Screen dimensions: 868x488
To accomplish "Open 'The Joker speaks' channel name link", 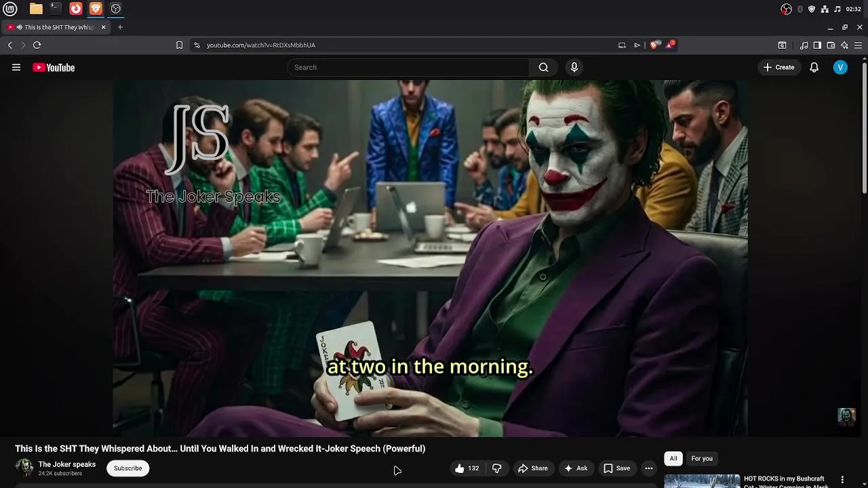I will point(67,464).
